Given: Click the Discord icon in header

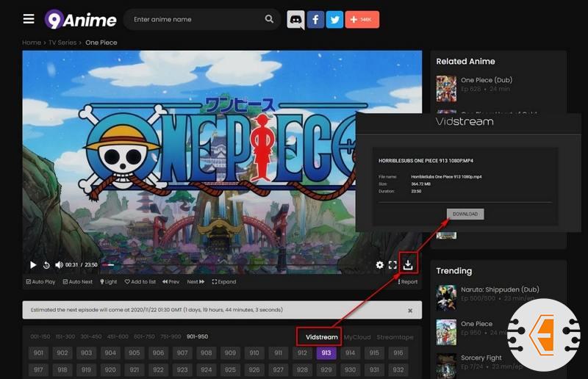Looking at the screenshot, I should pos(295,20).
